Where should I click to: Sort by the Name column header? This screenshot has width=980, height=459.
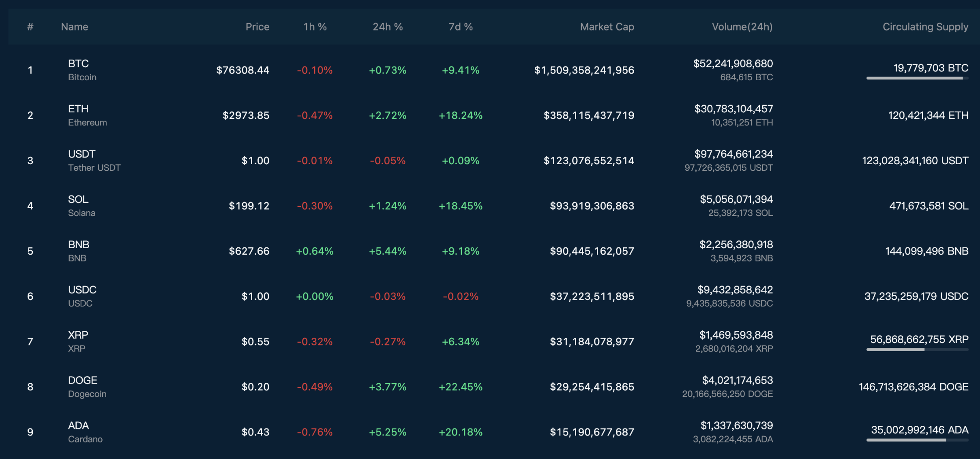coord(75,27)
